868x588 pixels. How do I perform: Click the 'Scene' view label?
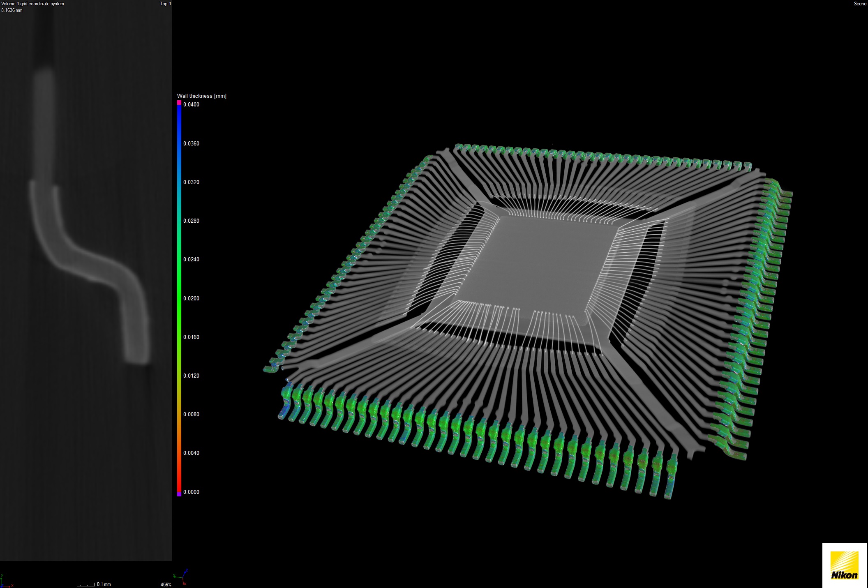860,4
